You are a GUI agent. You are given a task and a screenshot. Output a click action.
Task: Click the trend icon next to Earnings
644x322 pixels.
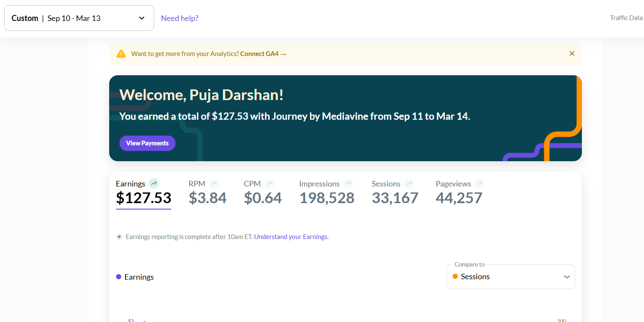pyautogui.click(x=154, y=184)
